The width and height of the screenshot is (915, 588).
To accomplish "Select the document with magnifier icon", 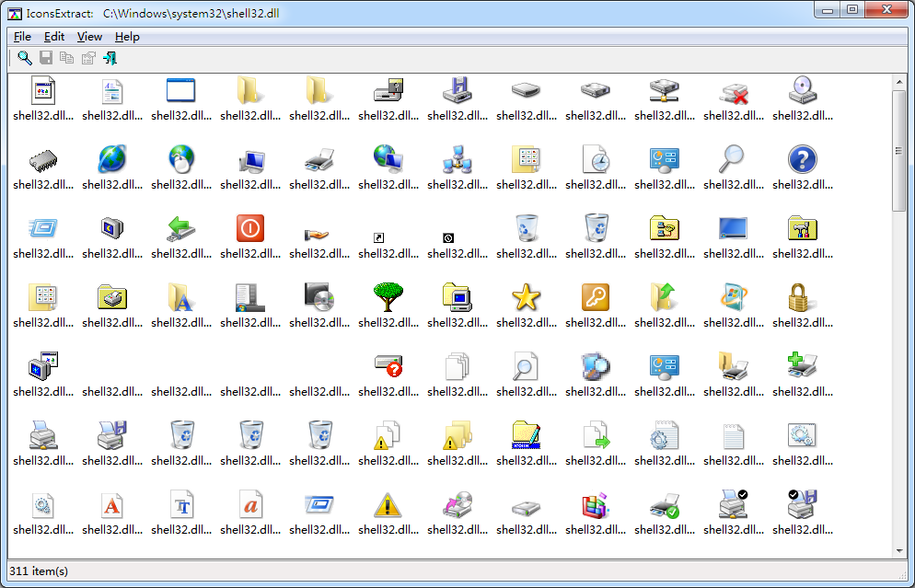I will [527, 366].
